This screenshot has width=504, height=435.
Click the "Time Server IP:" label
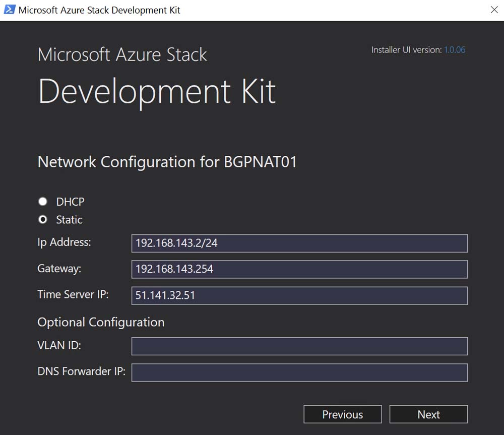point(73,294)
